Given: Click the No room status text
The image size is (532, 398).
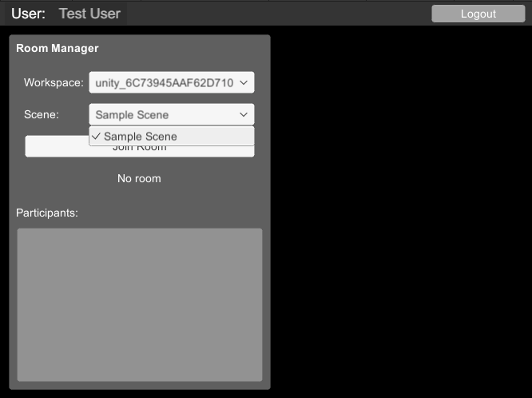Looking at the screenshot, I should tap(139, 178).
